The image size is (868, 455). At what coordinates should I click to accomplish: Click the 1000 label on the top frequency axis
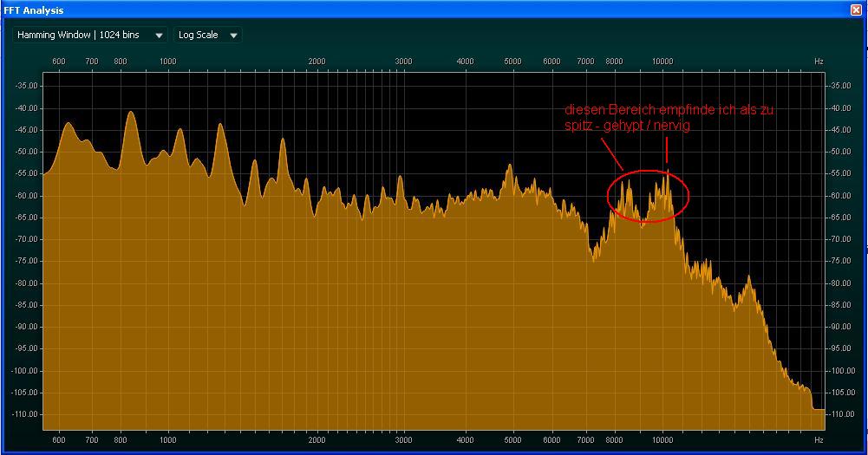[168, 62]
